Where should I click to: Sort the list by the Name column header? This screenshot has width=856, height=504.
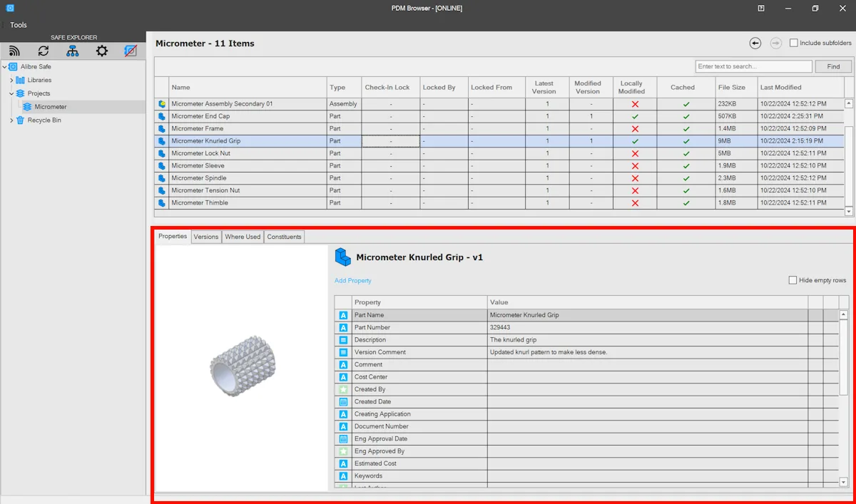click(248, 87)
